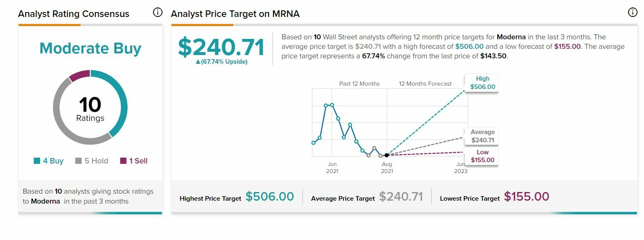Click the teal Buy legend square

[37, 161]
